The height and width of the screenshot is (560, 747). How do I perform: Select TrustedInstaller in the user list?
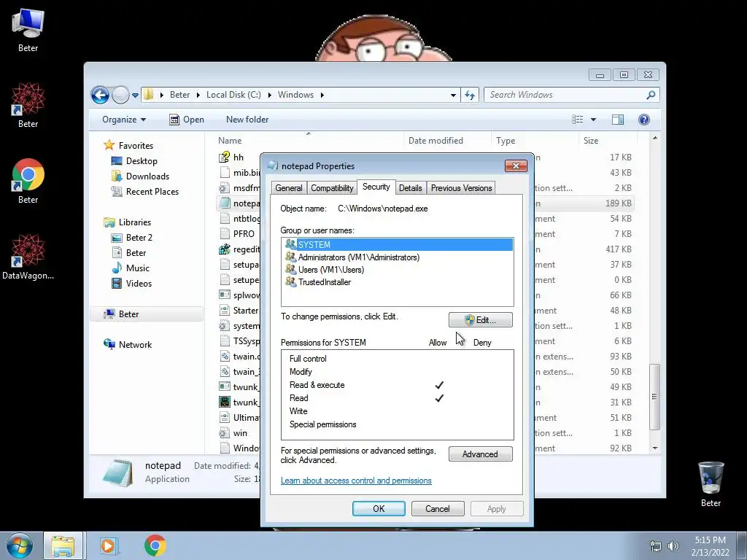point(318,282)
